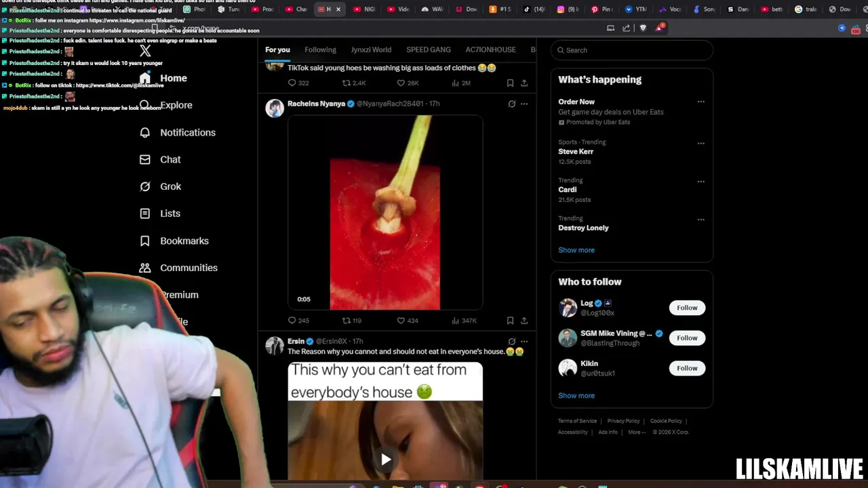This screenshot has height=488, width=868.
Task: Bookmark Rachelns Nyanya's post
Action: pyautogui.click(x=510, y=321)
